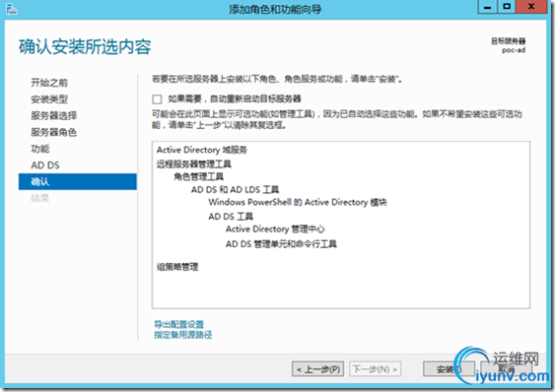Click the 安装 button
Image resolution: width=555 pixels, height=392 pixels.
[x=449, y=369]
